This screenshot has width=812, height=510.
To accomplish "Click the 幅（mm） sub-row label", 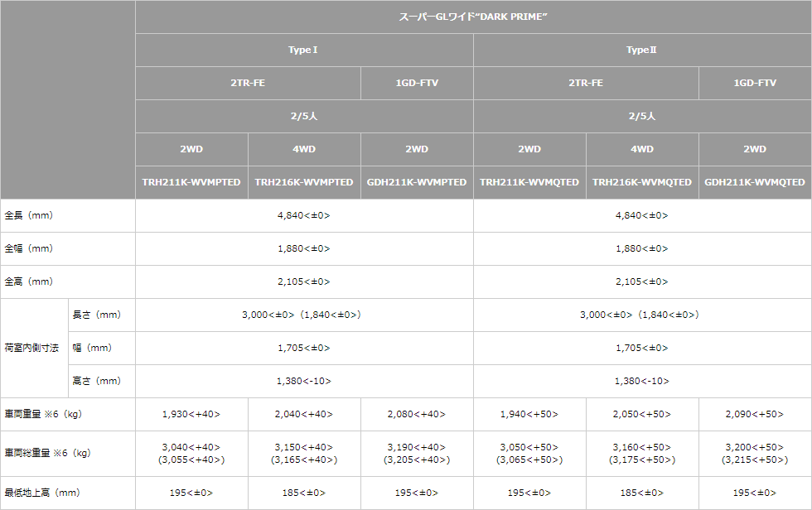I will click(x=102, y=348).
